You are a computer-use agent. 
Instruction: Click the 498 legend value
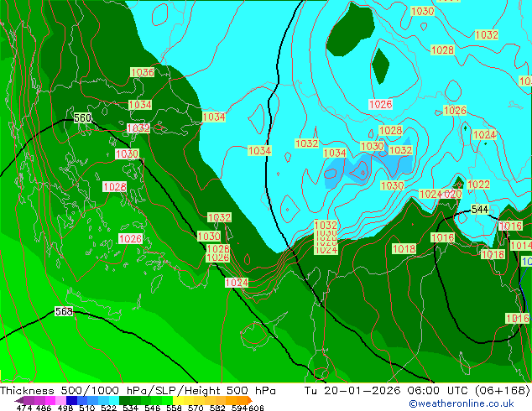tap(65, 408)
